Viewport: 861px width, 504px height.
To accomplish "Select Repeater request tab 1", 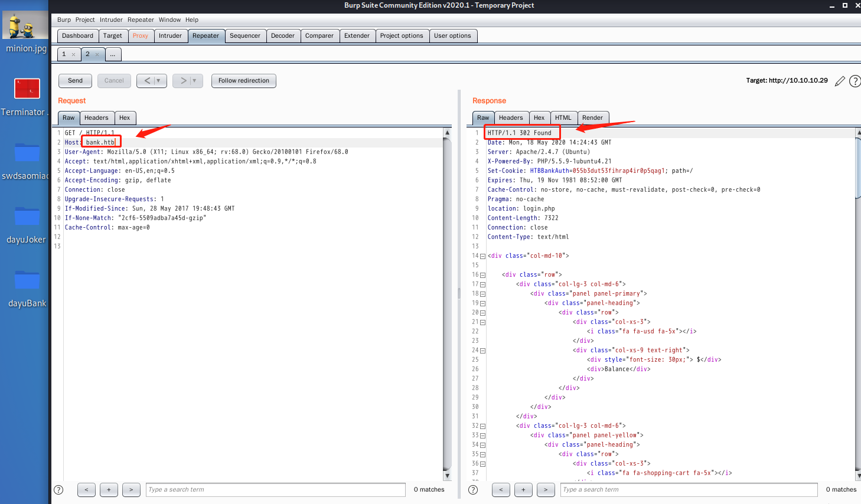I will click(x=64, y=54).
